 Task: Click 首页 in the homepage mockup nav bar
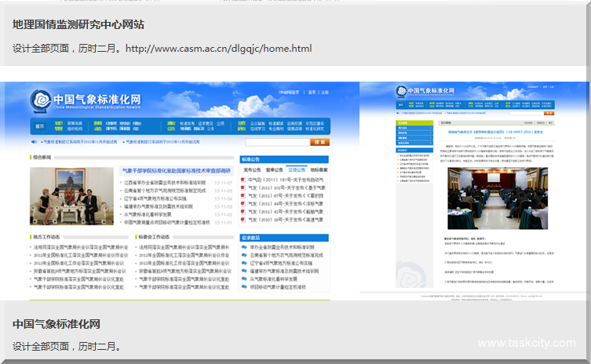click(x=40, y=126)
